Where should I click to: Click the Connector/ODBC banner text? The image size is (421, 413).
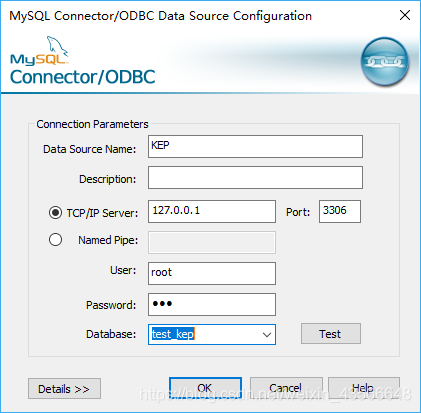pyautogui.click(x=82, y=77)
